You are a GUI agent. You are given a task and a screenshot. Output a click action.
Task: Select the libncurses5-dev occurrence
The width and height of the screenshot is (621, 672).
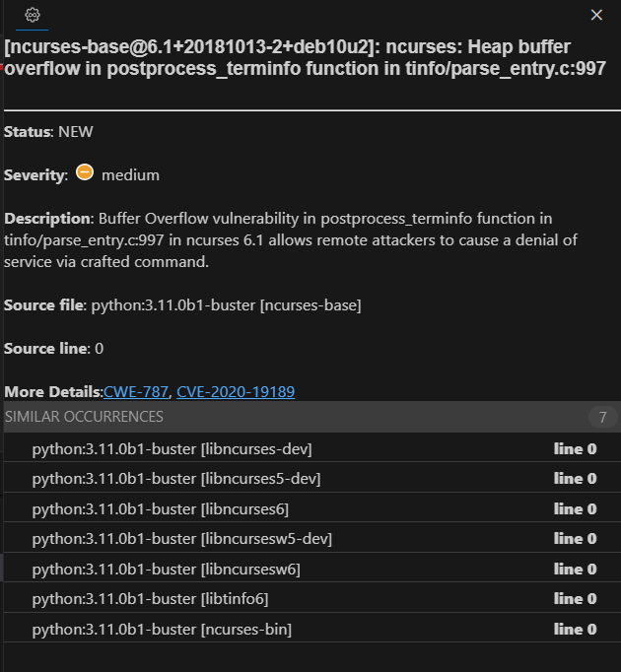175,479
